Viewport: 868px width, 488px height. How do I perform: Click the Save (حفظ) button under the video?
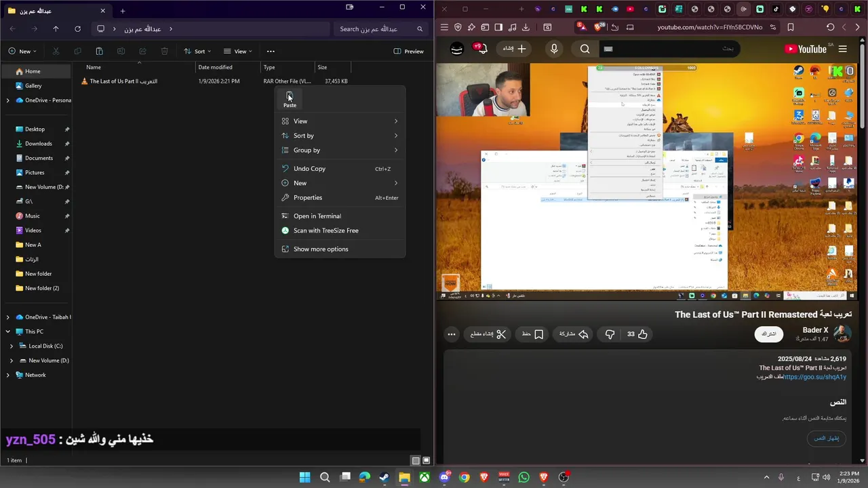click(533, 334)
